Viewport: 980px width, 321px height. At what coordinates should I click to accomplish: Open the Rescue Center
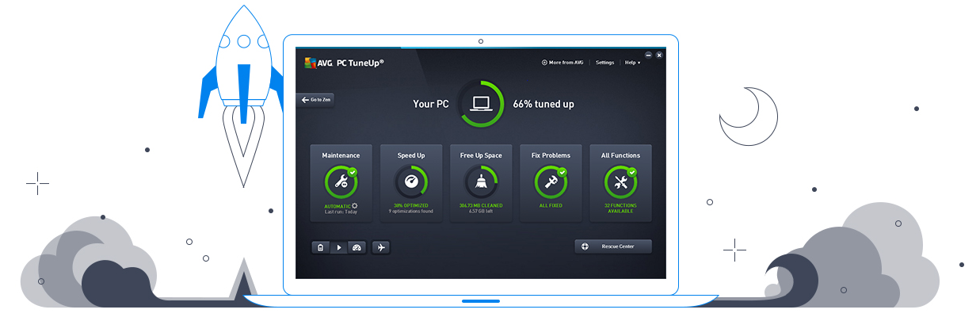coord(613,246)
